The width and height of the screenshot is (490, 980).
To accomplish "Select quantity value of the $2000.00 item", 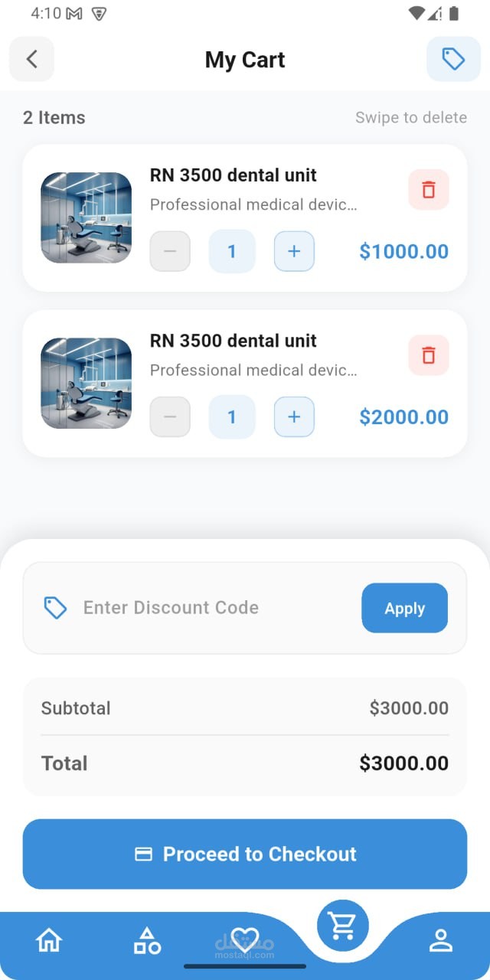I will coord(232,416).
